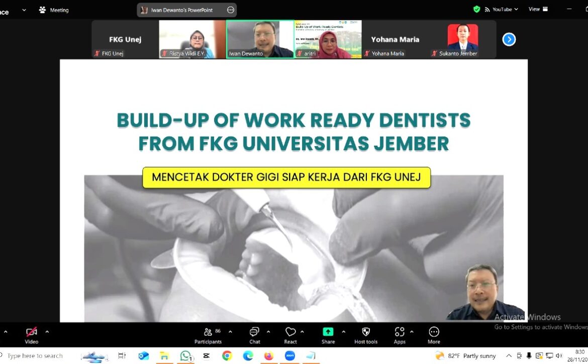Expand the audio options caret left of Video

point(5,332)
